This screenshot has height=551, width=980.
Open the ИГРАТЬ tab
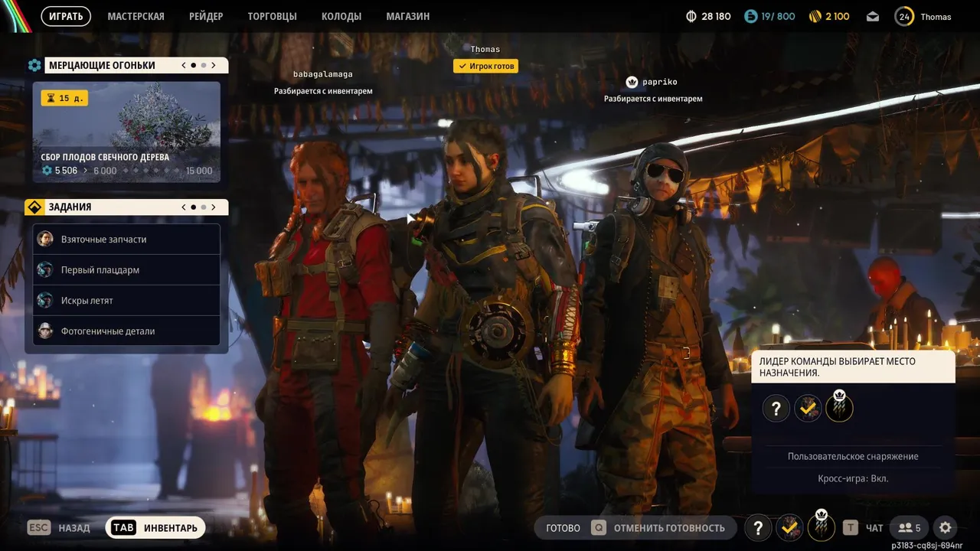66,16
